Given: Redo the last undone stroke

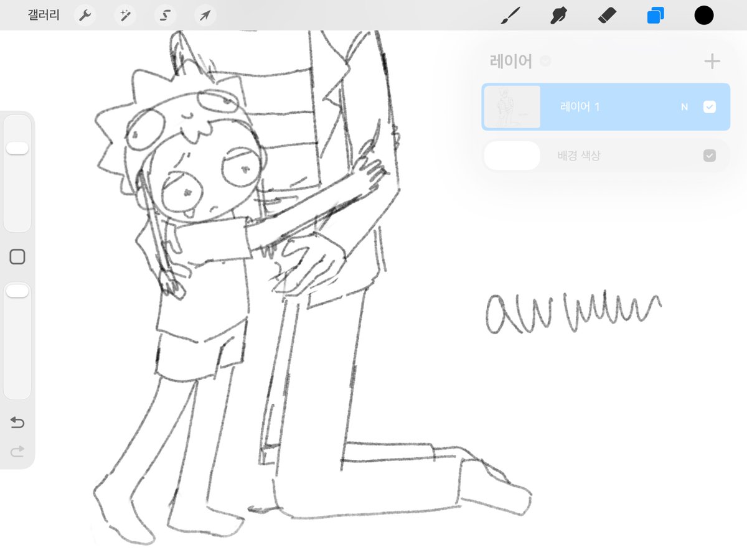Looking at the screenshot, I should pos(17,451).
